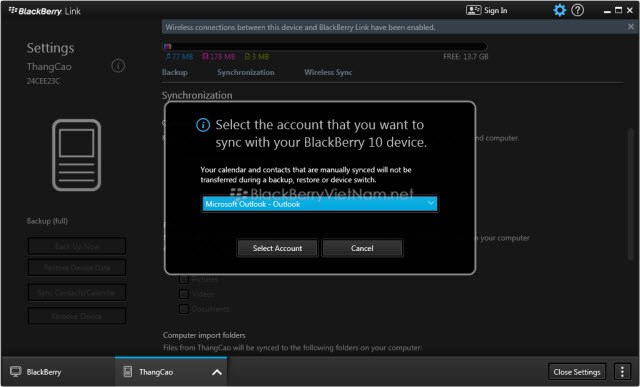Toggle the Pictures checkbox
This screenshot has width=640, height=387.
184,279
